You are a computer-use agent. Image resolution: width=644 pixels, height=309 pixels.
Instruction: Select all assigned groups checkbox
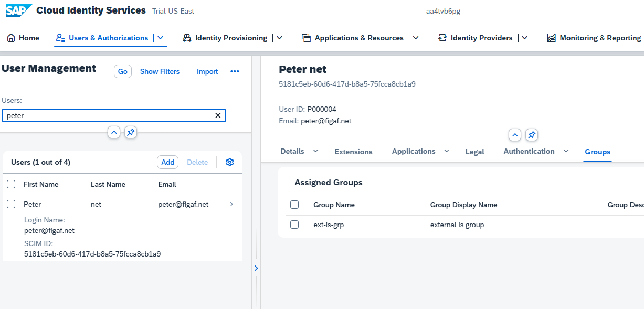click(x=294, y=205)
